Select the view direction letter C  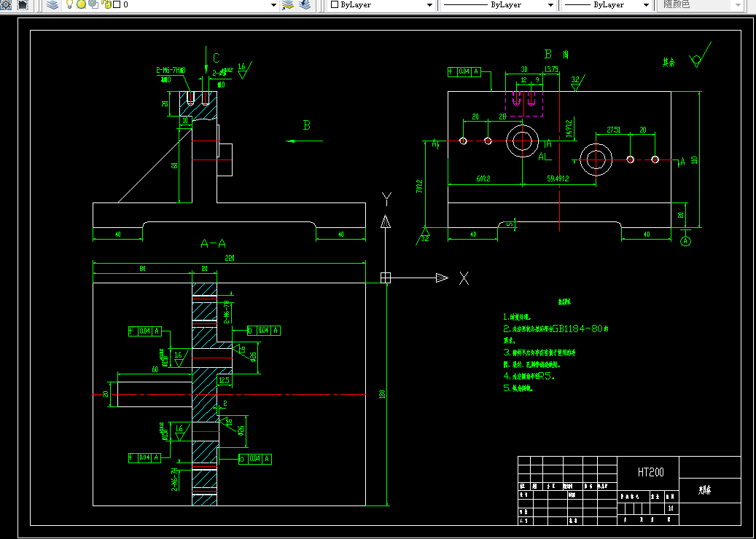point(216,58)
